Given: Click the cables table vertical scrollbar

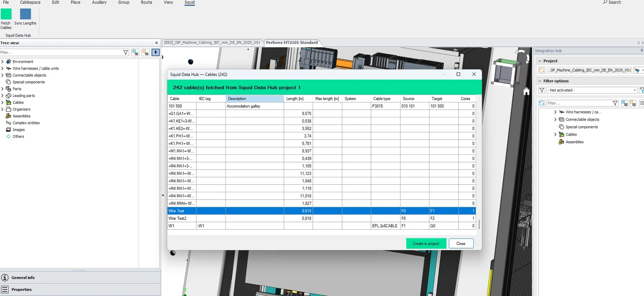Looking at the screenshot, I should (x=479, y=224).
